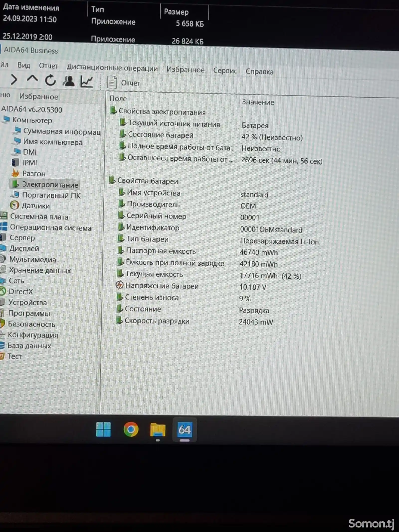Select the Безопасность category

pyautogui.click(x=27, y=324)
